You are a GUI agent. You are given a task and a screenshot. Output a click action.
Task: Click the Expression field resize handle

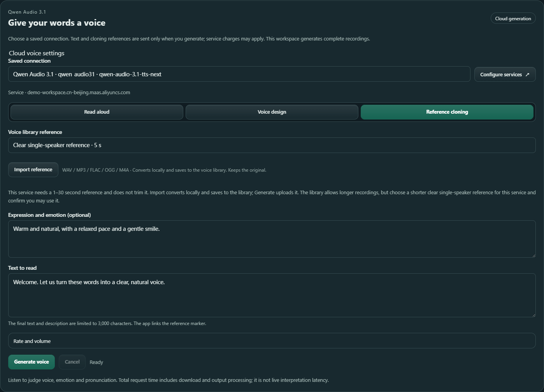[x=533, y=255]
